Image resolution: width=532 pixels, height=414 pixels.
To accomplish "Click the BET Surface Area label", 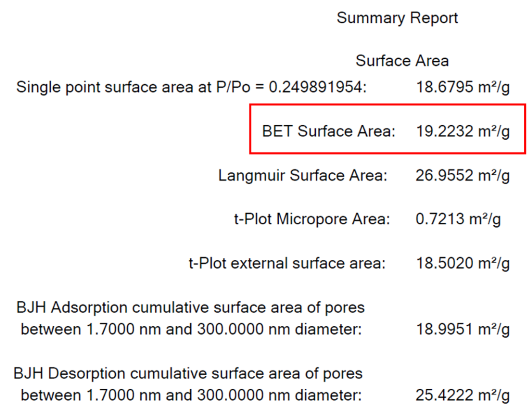I will point(328,131).
